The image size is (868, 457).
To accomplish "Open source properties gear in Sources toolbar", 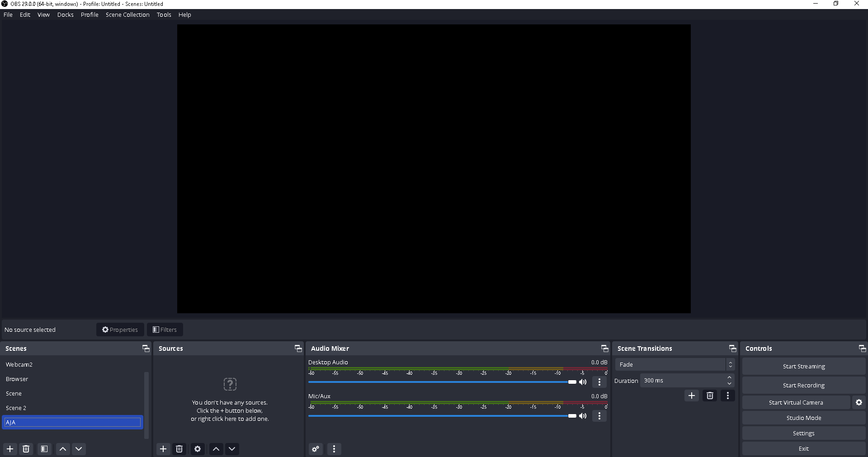I will tap(198, 449).
